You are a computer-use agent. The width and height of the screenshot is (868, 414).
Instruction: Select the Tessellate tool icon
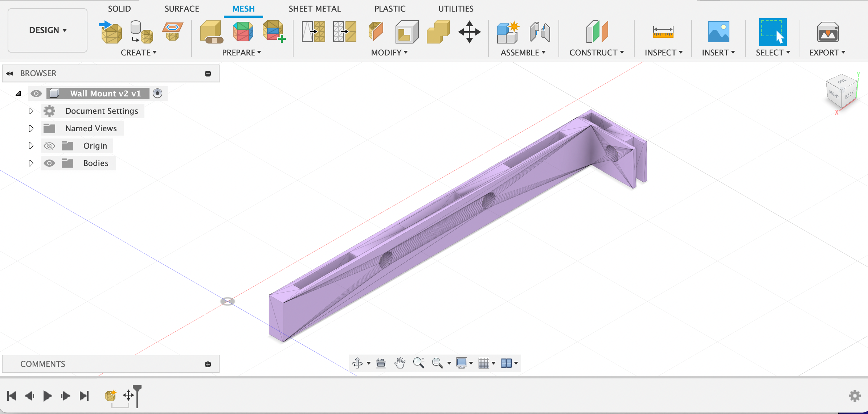coord(142,32)
